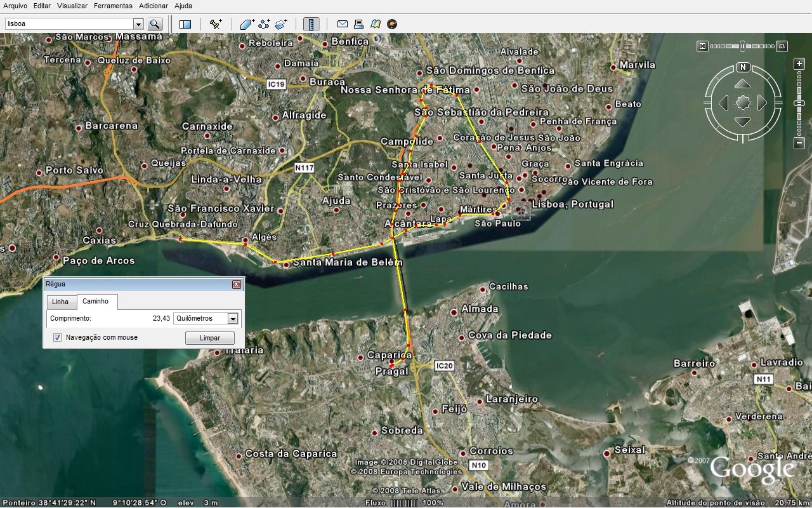Select the Caminho tab
The image size is (812, 508).
[96, 301]
